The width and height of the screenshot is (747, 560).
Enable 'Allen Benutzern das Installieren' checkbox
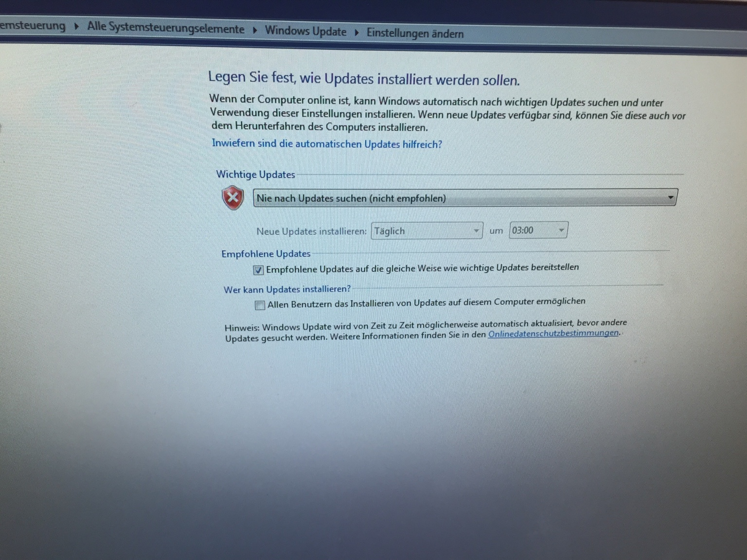(260, 305)
